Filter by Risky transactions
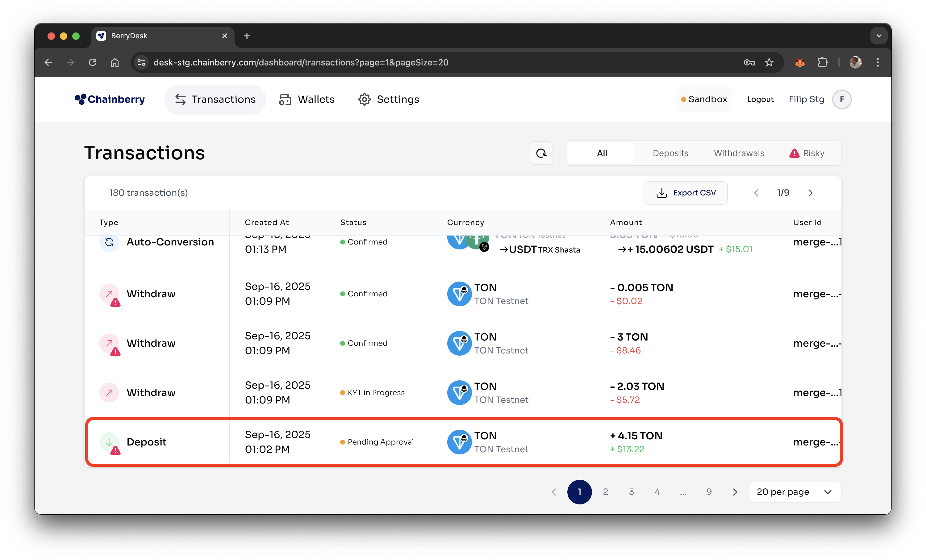The image size is (926, 560). [807, 153]
